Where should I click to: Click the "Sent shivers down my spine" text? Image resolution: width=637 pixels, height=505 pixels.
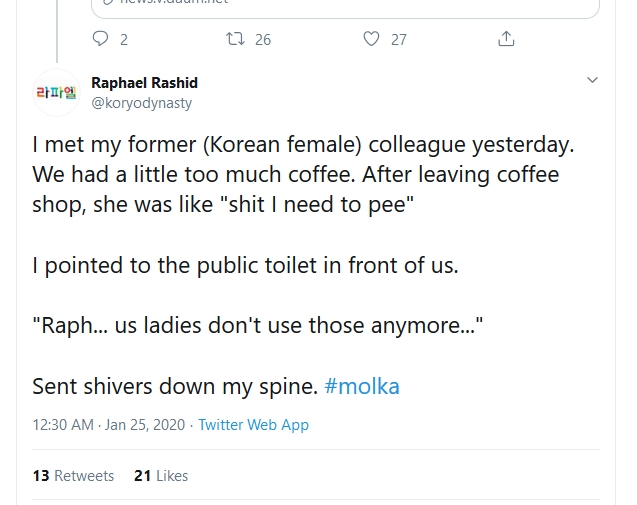pos(174,386)
